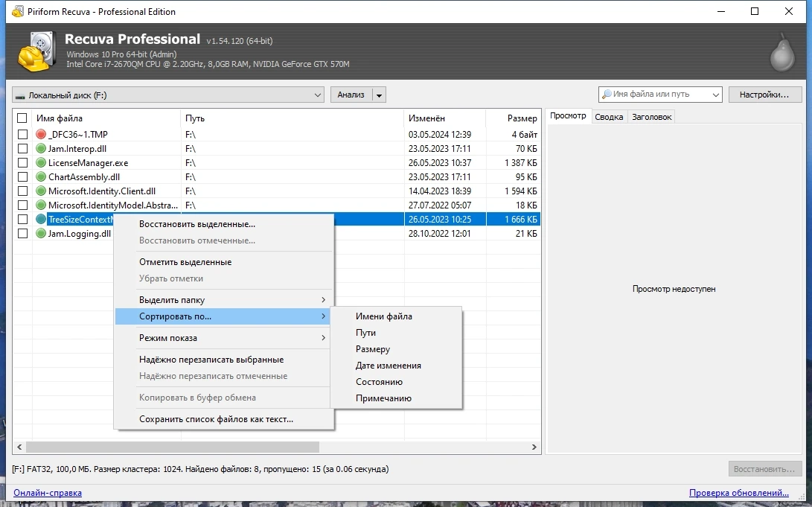Viewport: 812px width, 507px height.
Task: Select the Jam.Interop.dll file name
Action: pyautogui.click(x=77, y=149)
